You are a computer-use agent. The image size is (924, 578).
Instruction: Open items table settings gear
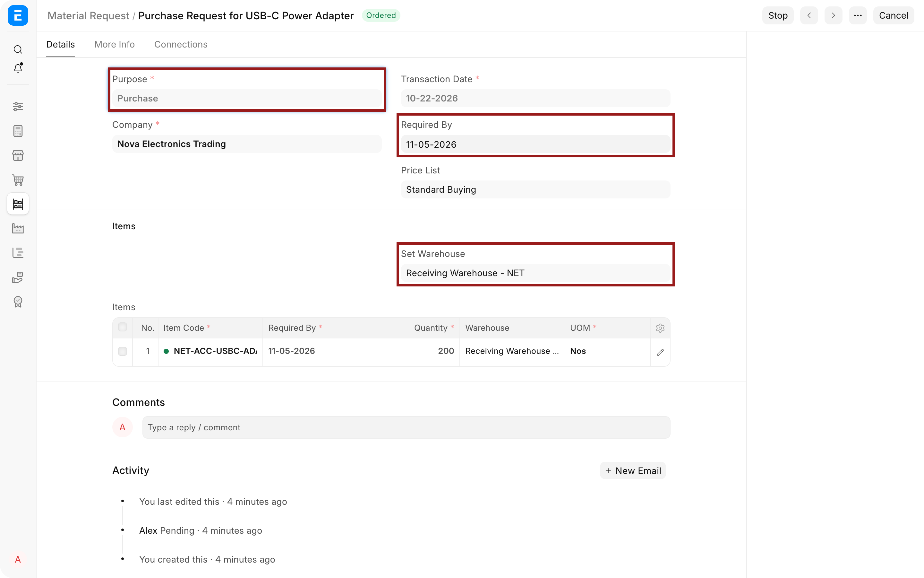click(660, 328)
